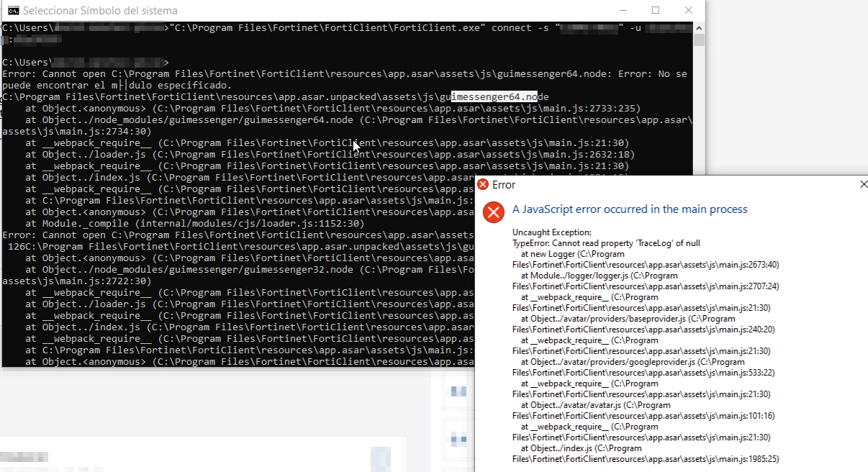Click the 'Uncaught Exception:' line

(x=551, y=232)
